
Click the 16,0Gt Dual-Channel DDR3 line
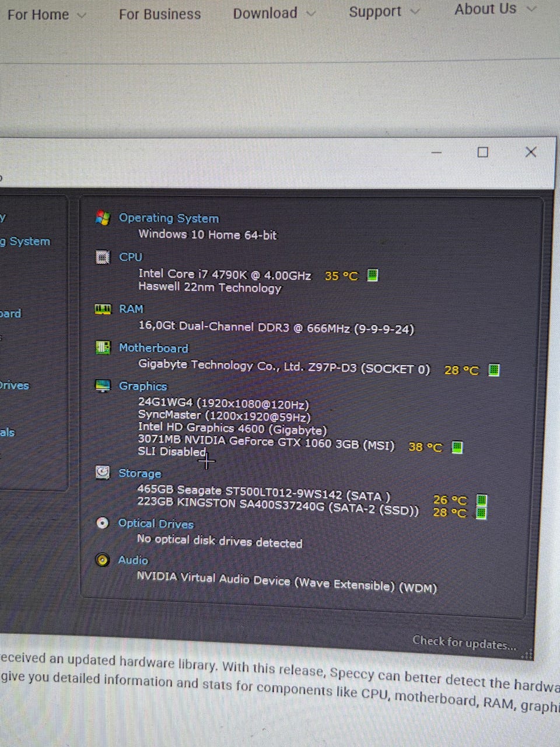pyautogui.click(x=276, y=328)
